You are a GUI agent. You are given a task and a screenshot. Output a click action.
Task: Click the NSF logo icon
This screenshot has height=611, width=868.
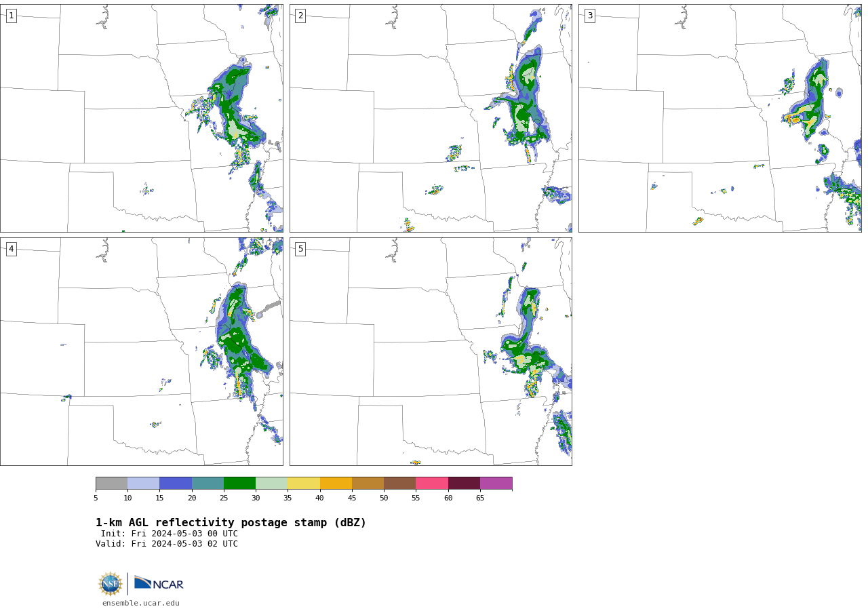pos(111,584)
